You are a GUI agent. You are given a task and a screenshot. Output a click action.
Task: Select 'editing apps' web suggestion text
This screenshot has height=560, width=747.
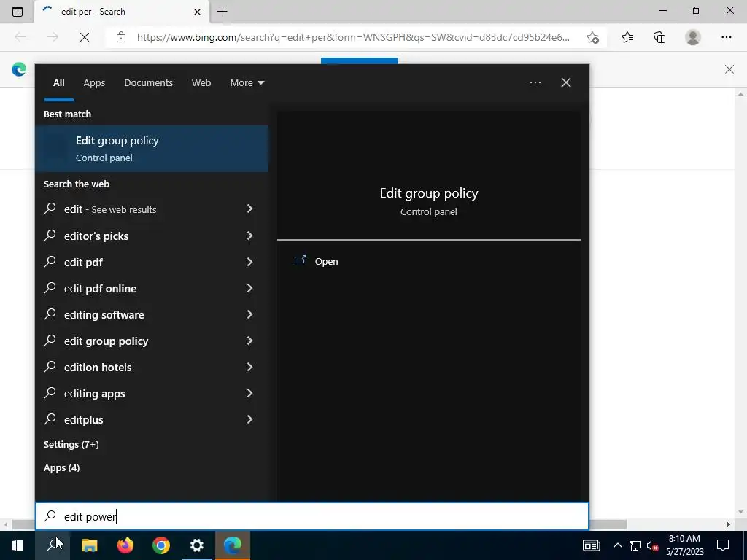[94, 394]
